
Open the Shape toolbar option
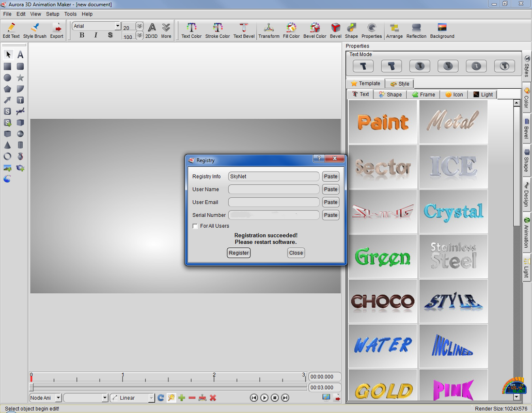click(351, 30)
